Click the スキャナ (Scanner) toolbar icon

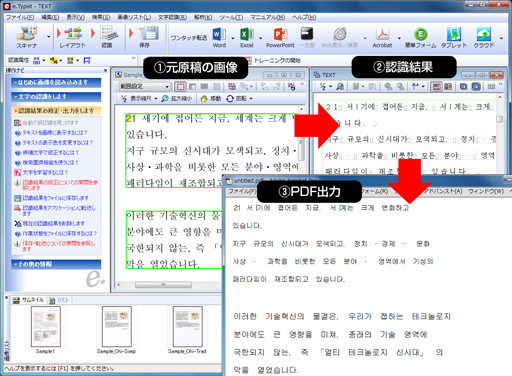(27, 37)
